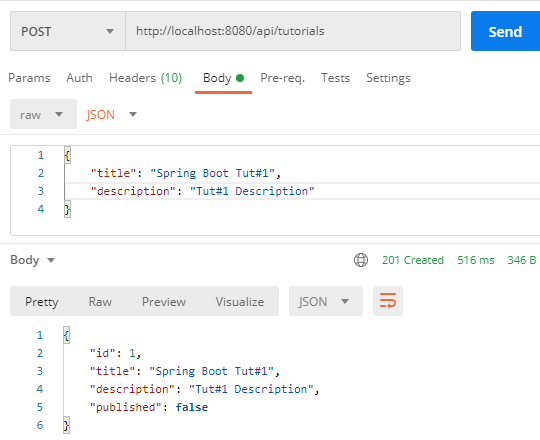Switch to the Params tab
Screen dimensions: 540x440
pos(29,78)
